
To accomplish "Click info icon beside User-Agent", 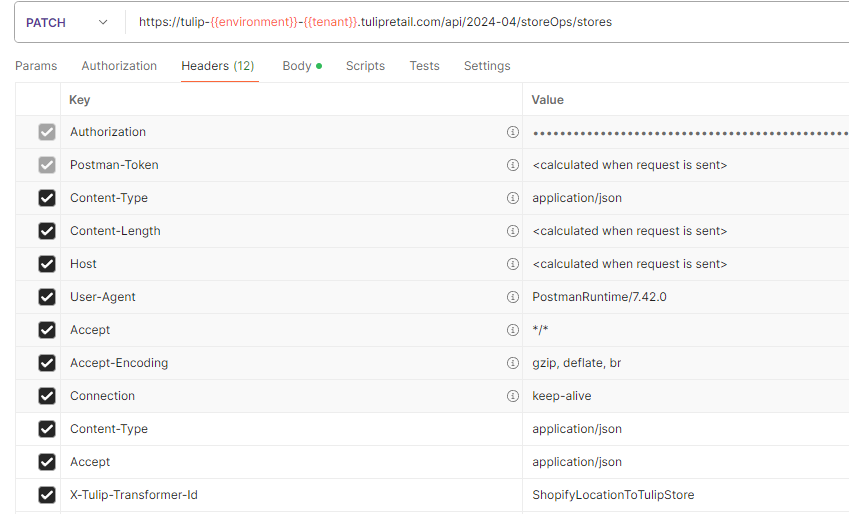I will pyautogui.click(x=512, y=297).
